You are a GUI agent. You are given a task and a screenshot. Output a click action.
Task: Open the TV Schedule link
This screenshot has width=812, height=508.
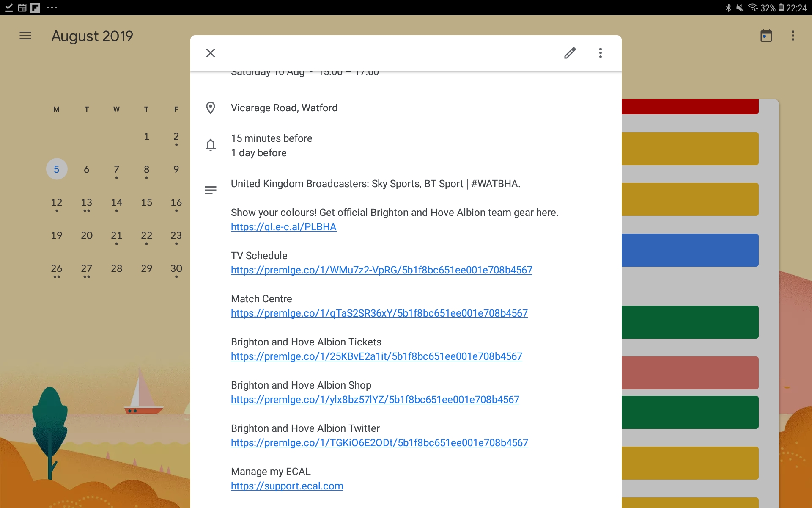click(x=381, y=270)
